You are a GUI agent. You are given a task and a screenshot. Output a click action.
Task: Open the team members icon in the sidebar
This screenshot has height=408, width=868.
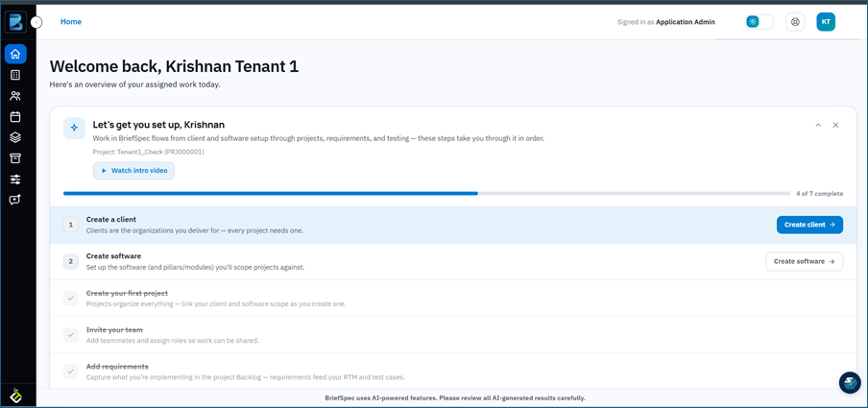click(x=15, y=96)
